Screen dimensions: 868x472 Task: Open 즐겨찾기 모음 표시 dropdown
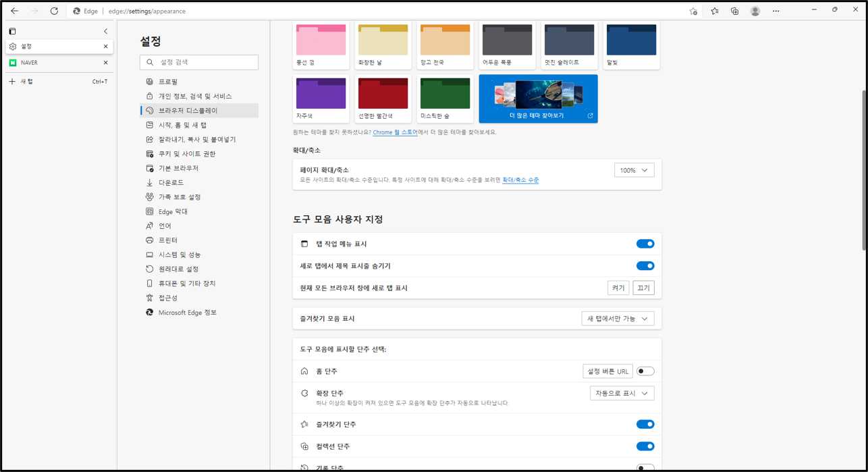(618, 319)
